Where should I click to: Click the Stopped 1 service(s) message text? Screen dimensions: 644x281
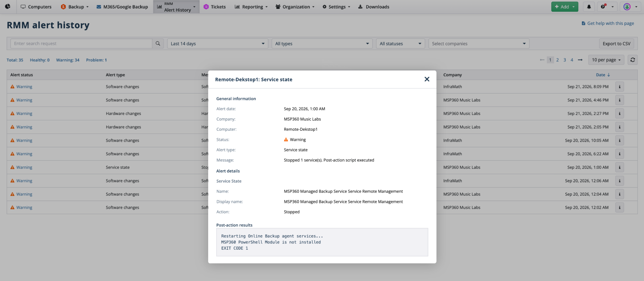click(329, 160)
